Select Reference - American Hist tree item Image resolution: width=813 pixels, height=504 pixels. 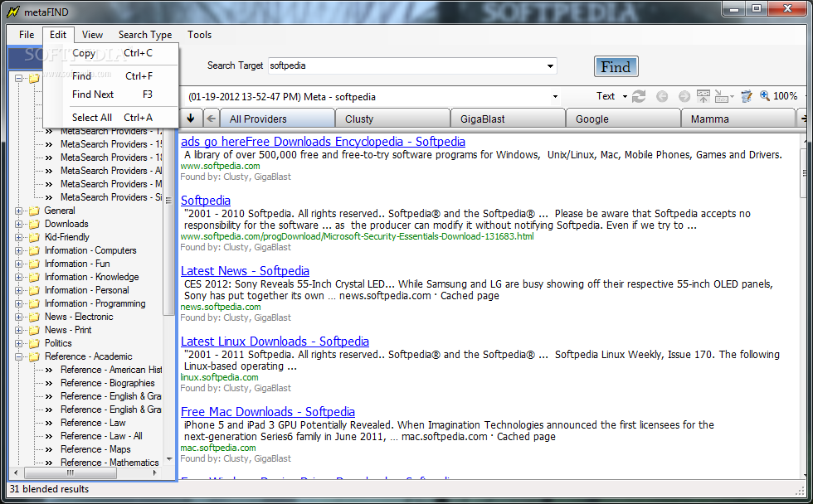[111, 370]
